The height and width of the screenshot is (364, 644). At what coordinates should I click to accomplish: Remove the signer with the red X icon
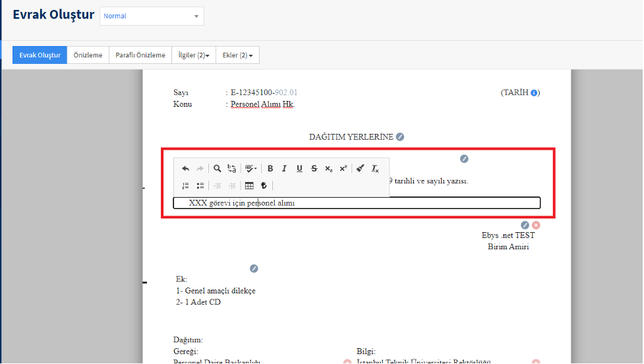(x=536, y=225)
